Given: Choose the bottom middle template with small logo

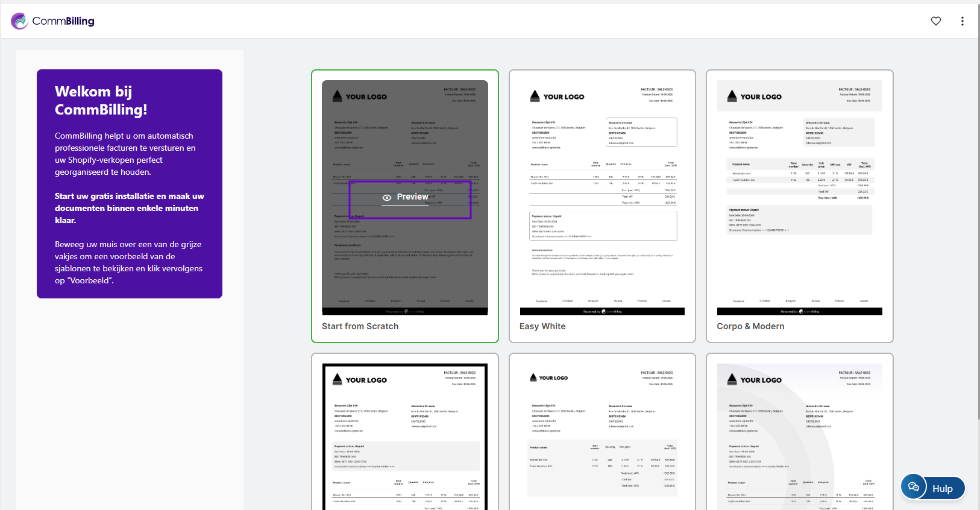Looking at the screenshot, I should 602,437.
